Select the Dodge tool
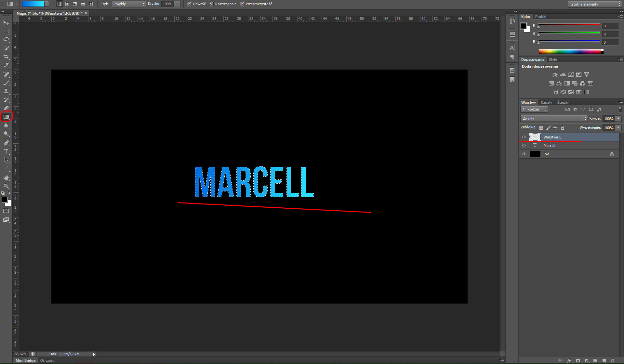This screenshot has width=624, height=364. [6, 134]
